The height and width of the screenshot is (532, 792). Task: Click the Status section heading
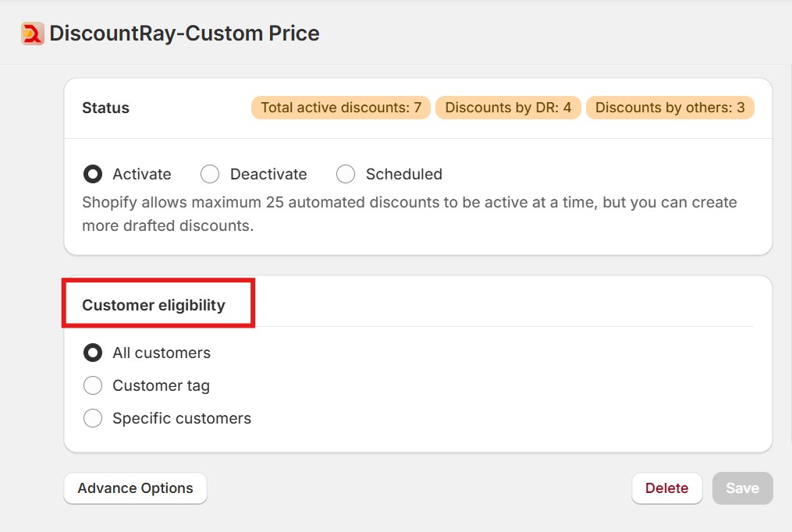tap(105, 108)
